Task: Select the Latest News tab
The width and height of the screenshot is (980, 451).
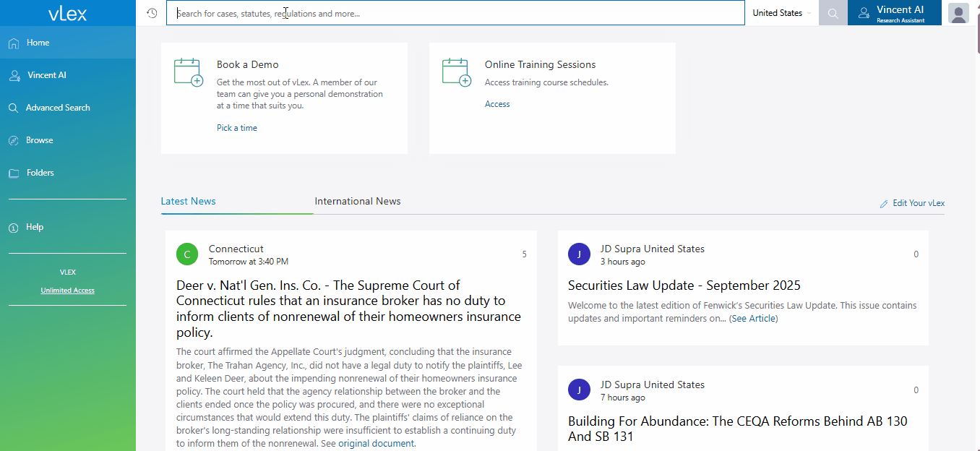Action: click(x=188, y=202)
